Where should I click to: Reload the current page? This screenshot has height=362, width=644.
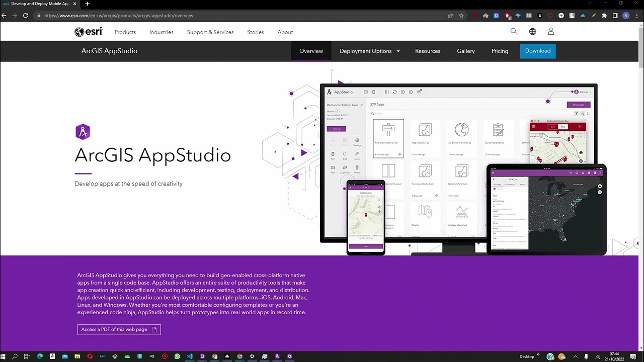[25, 16]
